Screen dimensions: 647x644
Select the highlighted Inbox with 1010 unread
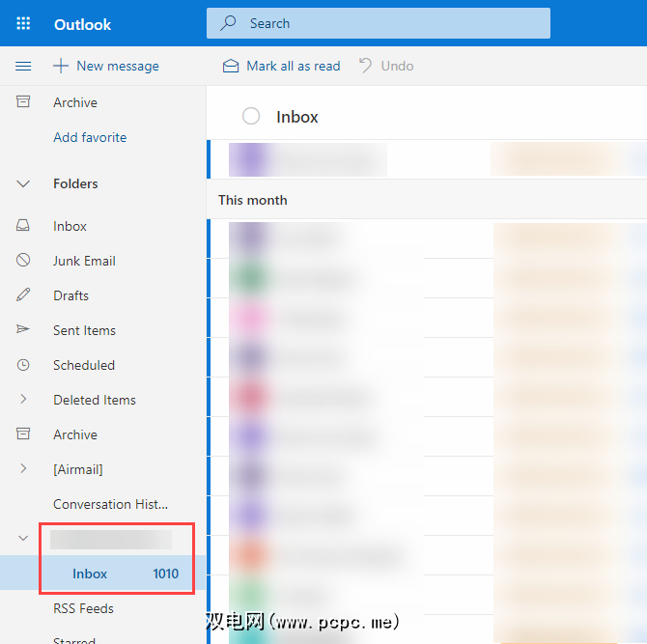coord(102,573)
